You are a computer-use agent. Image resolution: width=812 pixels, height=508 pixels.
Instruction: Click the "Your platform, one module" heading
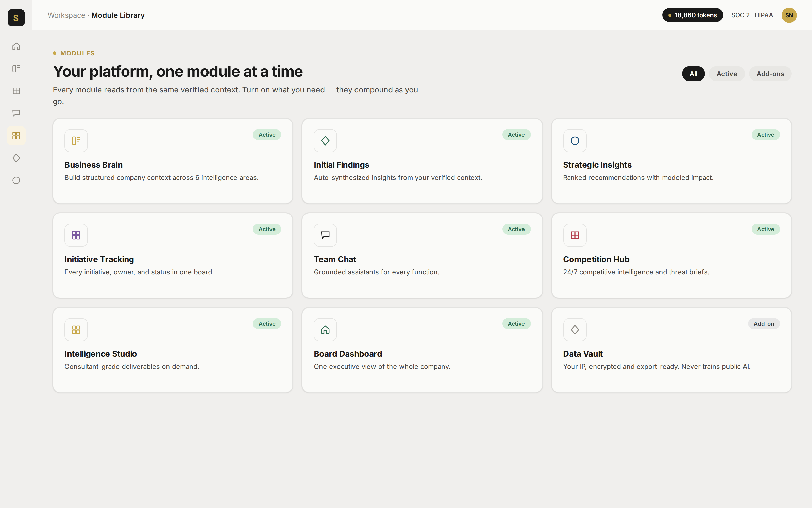[x=178, y=72]
